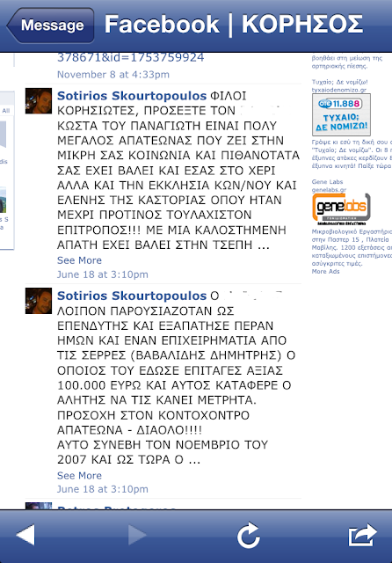
Task: Click the More Ads link
Action: pos(325,272)
